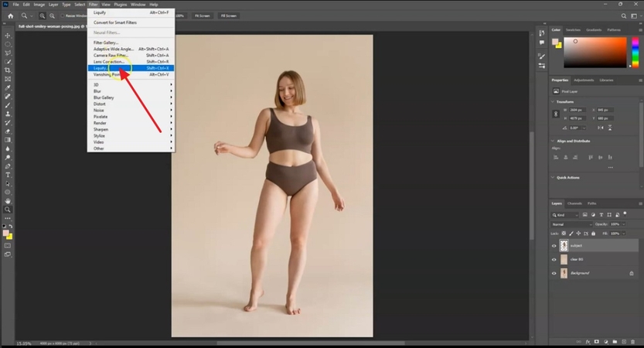The width and height of the screenshot is (644, 348).
Task: Open the Fill dropdown arrow
Action: [623, 234]
